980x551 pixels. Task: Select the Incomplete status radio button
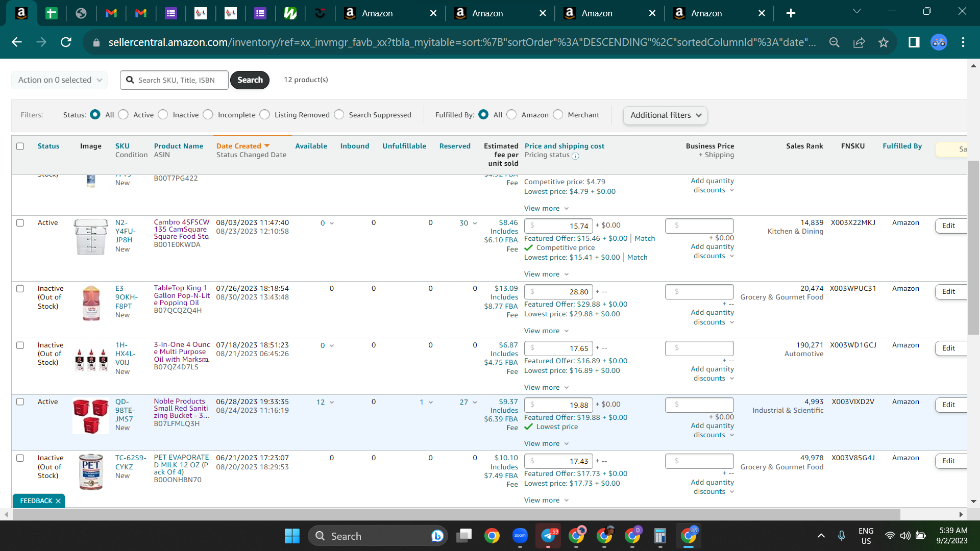(208, 115)
